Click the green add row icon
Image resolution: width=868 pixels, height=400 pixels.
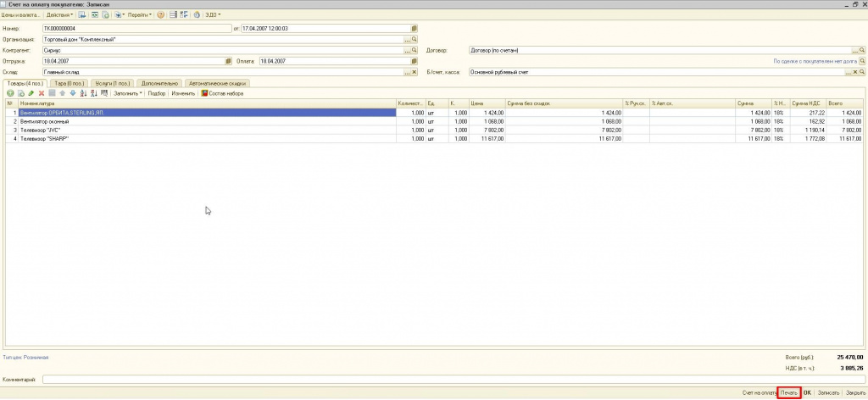pyautogui.click(x=10, y=93)
